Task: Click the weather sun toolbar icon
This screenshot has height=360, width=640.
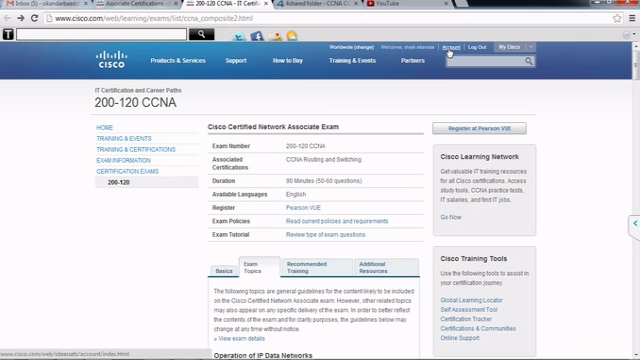Action: pyautogui.click(x=292, y=36)
